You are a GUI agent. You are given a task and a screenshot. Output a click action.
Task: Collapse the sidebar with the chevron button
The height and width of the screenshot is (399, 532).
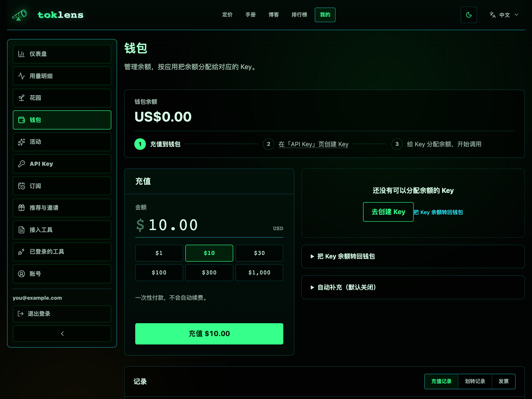62,334
